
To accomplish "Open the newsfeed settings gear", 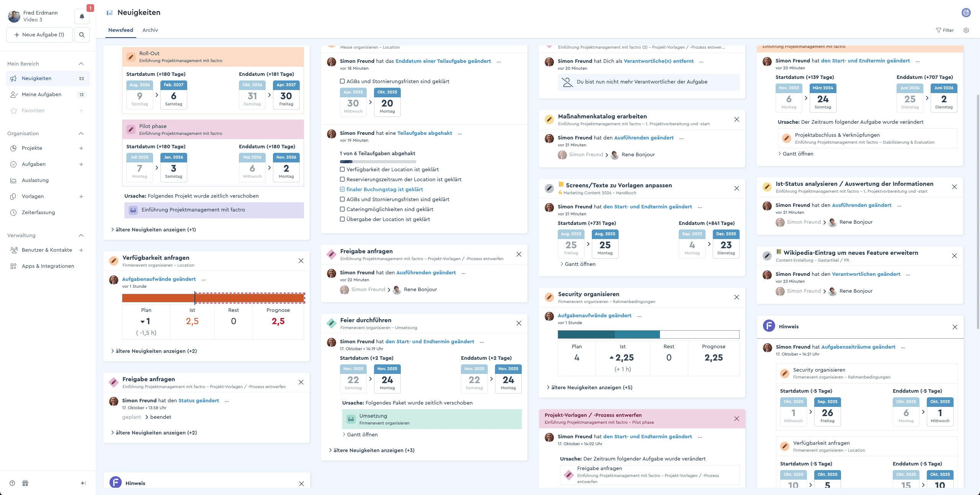I will point(966,30).
